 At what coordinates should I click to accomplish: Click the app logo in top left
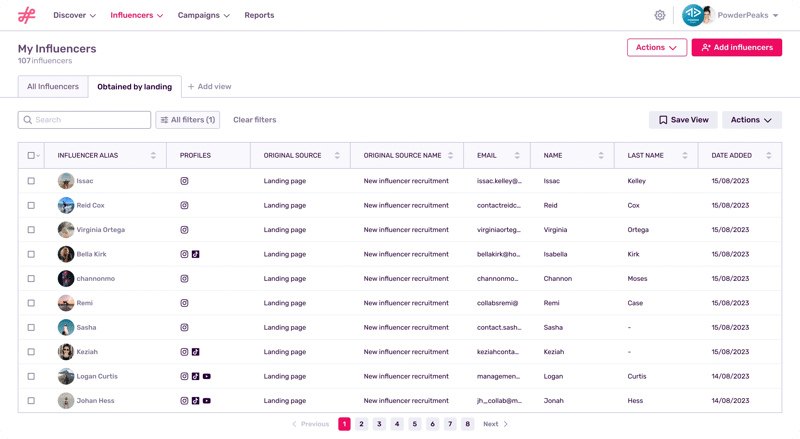[x=27, y=15]
